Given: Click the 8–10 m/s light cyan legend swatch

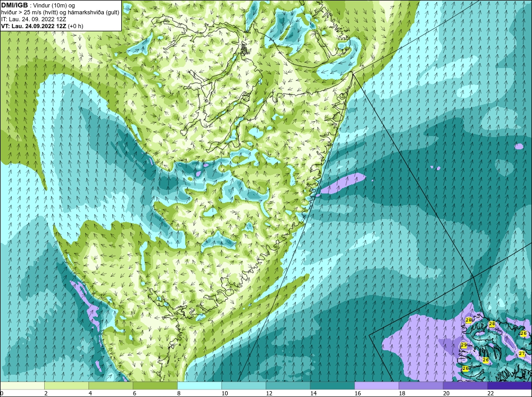Looking at the screenshot, I should 199,386.
